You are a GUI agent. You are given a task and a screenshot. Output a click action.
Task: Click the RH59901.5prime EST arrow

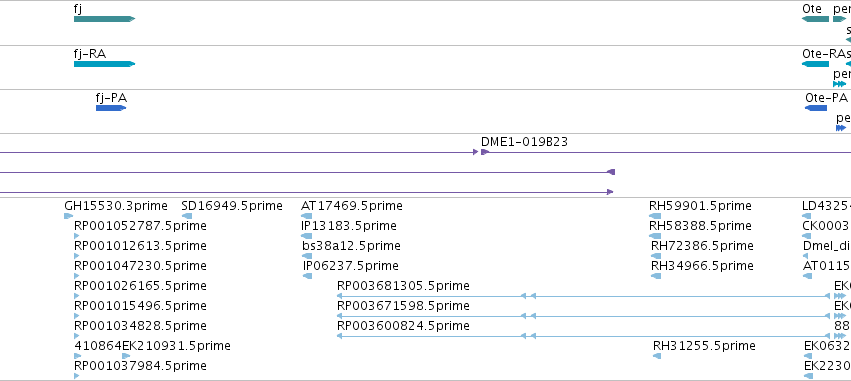click(x=655, y=216)
